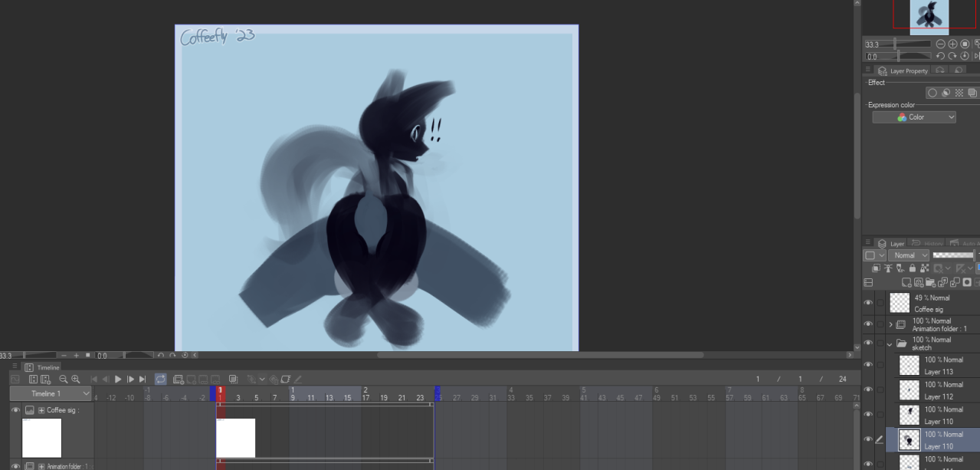Open the Timeline 1 dropdown

pyautogui.click(x=50, y=394)
